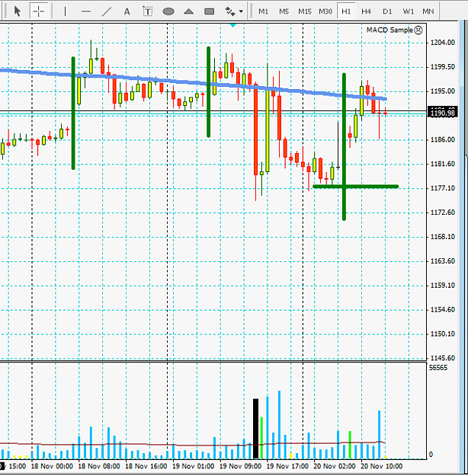This screenshot has height=476, width=468.
Task: Click the expert advisor sad face icon
Action: pyautogui.click(x=418, y=30)
